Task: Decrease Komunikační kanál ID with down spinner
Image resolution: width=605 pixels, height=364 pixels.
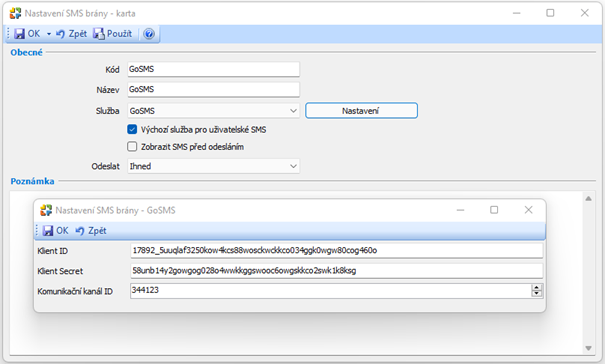Action: click(x=537, y=294)
